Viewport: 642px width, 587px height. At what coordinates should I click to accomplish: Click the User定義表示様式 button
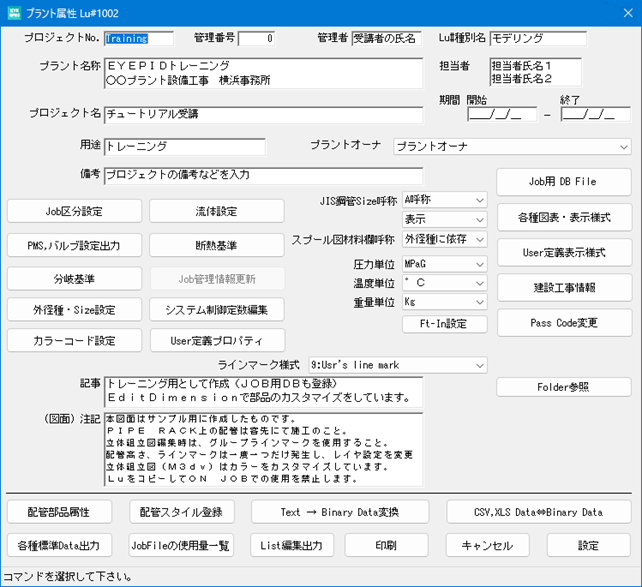[x=564, y=253]
